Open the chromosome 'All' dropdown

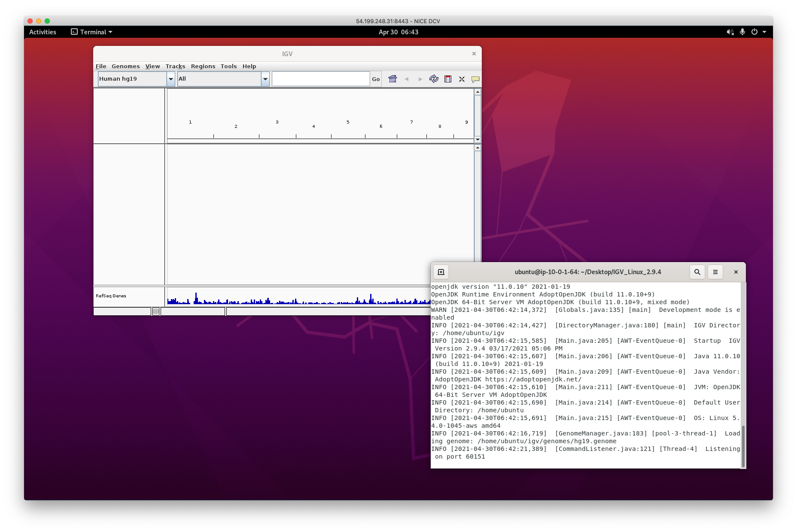[x=265, y=79]
